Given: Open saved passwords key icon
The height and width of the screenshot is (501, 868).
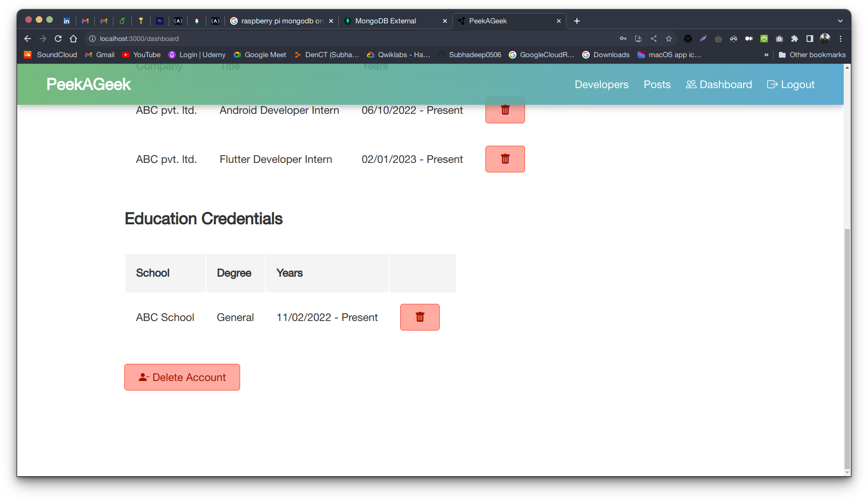Looking at the screenshot, I should point(623,39).
